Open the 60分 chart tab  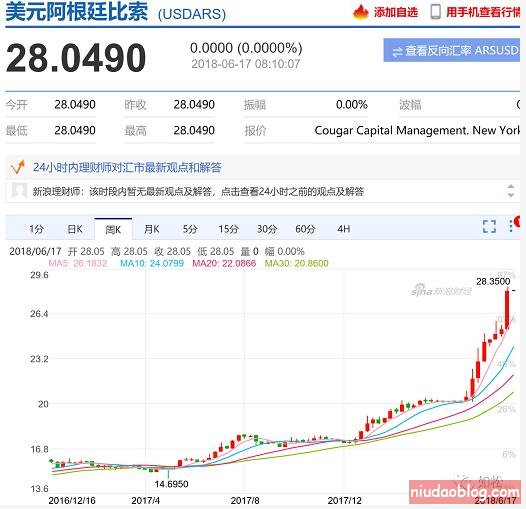pyautogui.click(x=305, y=229)
